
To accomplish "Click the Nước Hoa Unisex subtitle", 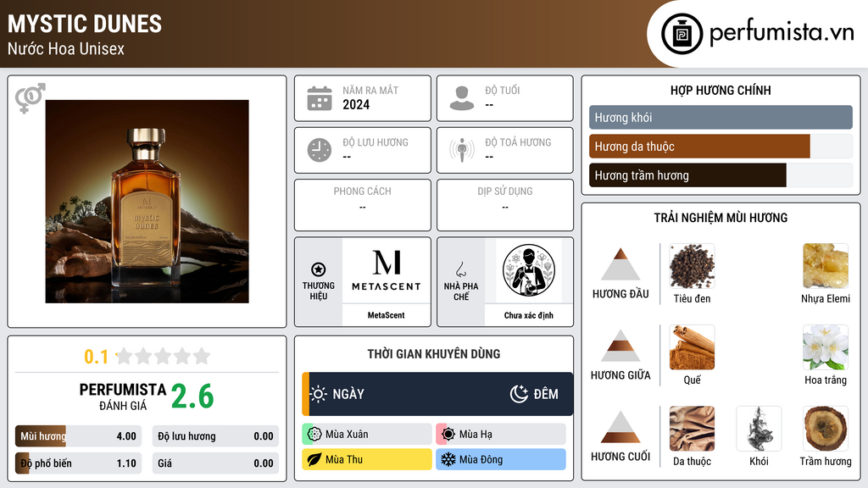I will (x=66, y=48).
